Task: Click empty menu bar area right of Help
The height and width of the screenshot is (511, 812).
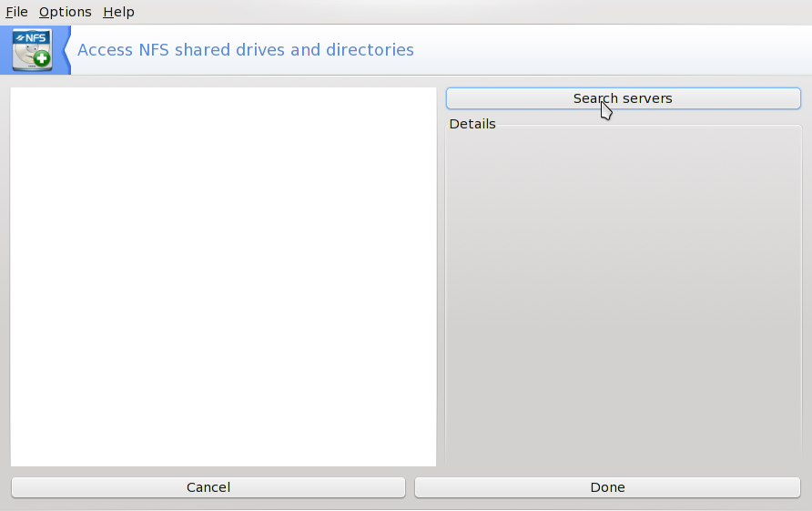Action: click(455, 12)
